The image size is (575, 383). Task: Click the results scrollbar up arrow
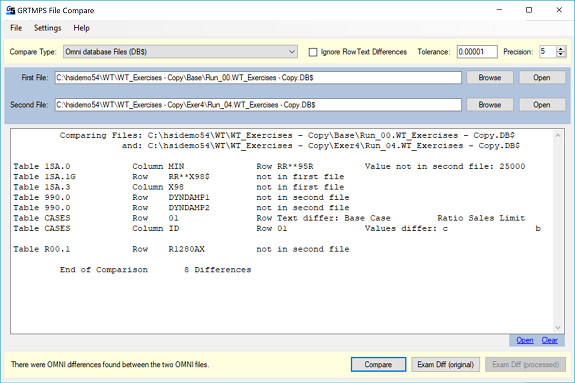tap(558, 135)
